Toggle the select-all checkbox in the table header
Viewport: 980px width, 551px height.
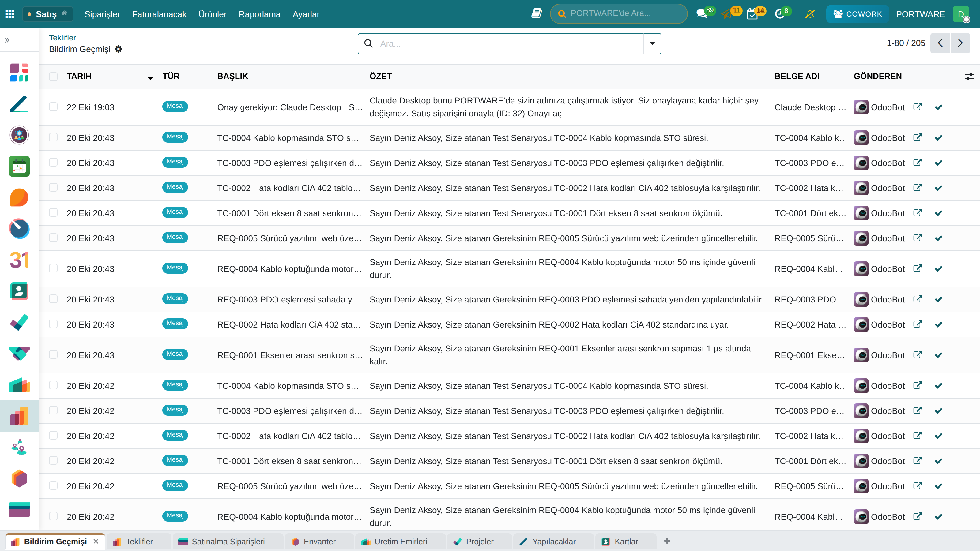point(53,77)
